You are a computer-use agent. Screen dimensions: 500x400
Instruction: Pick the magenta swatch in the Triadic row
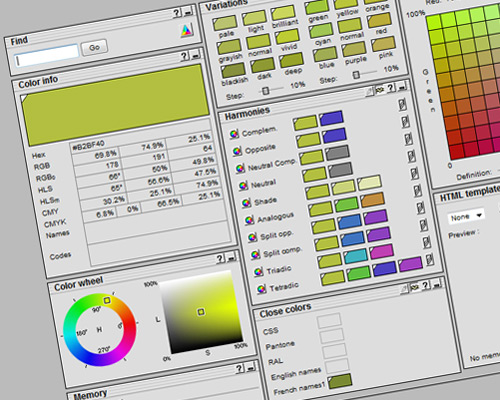tap(382, 251)
